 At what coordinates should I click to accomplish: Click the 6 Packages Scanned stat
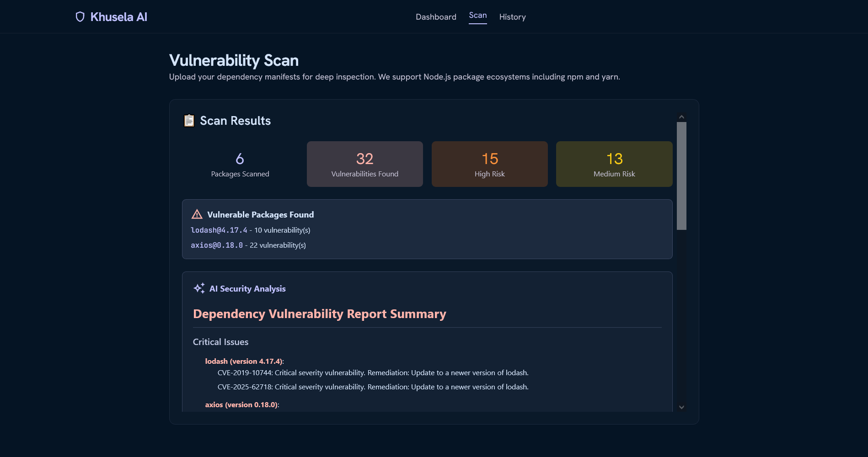pos(240,164)
